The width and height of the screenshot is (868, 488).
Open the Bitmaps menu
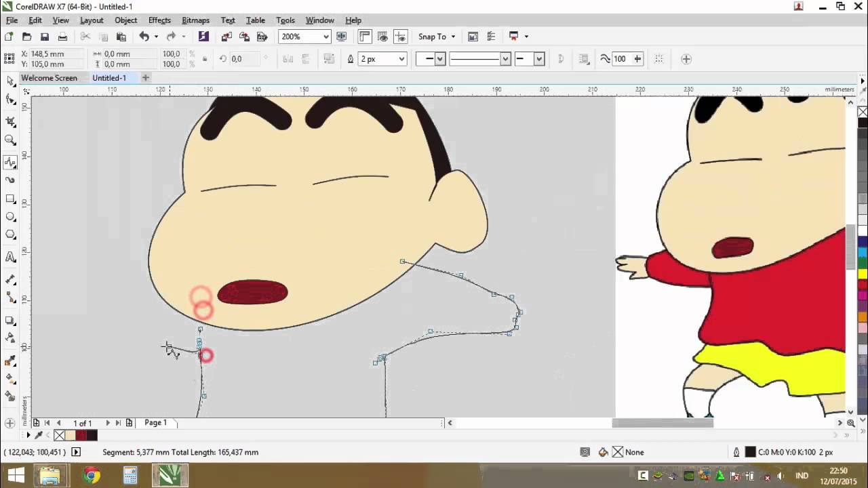coord(195,20)
